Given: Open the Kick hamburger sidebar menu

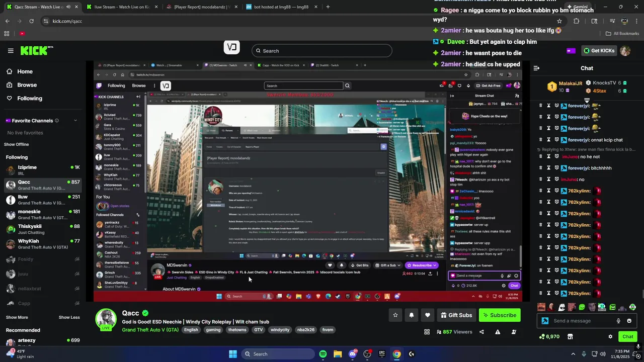Looking at the screenshot, I should (x=11, y=51).
